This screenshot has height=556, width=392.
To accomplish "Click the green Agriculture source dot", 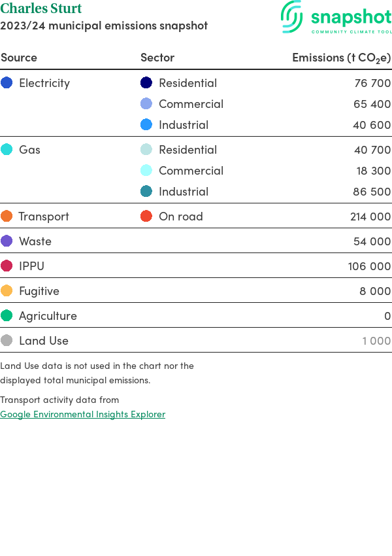I will (7, 316).
